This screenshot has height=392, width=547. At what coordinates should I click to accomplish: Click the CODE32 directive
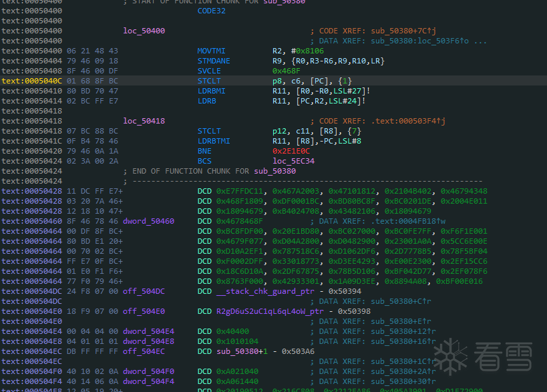tap(212, 11)
